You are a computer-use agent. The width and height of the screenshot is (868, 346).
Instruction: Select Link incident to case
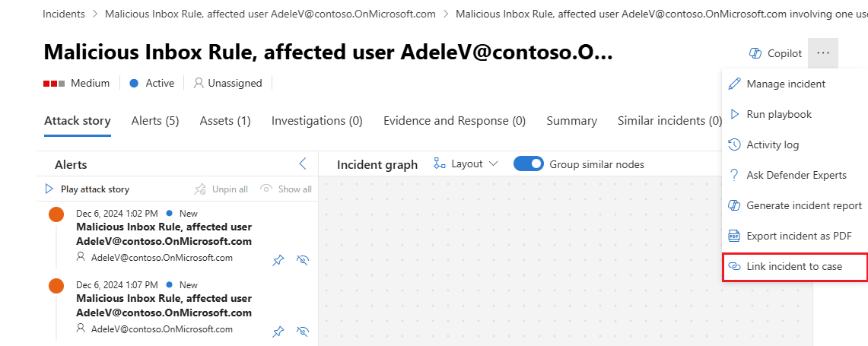(x=794, y=266)
